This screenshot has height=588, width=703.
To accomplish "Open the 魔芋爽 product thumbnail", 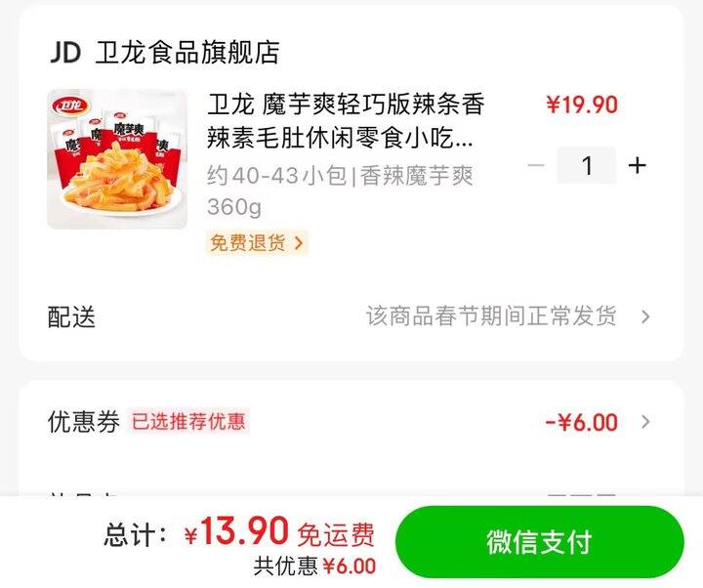I will click(x=117, y=159).
